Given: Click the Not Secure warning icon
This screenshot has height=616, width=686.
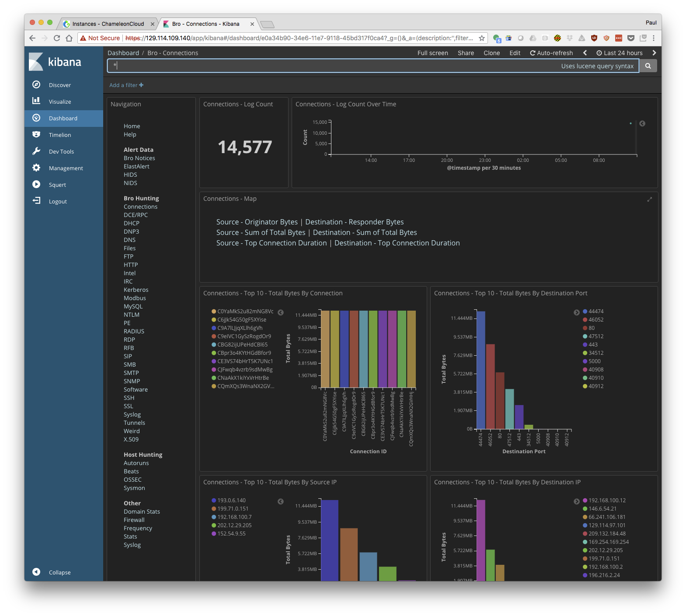Looking at the screenshot, I should (83, 38).
